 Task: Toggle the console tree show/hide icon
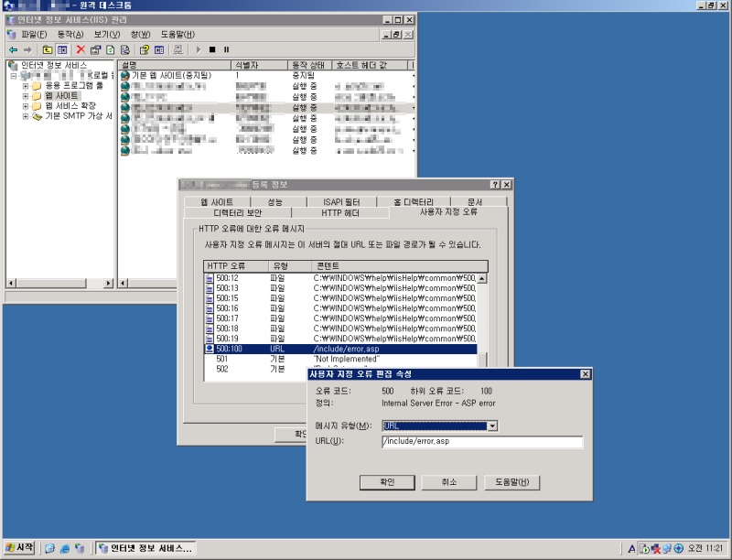tap(62, 49)
